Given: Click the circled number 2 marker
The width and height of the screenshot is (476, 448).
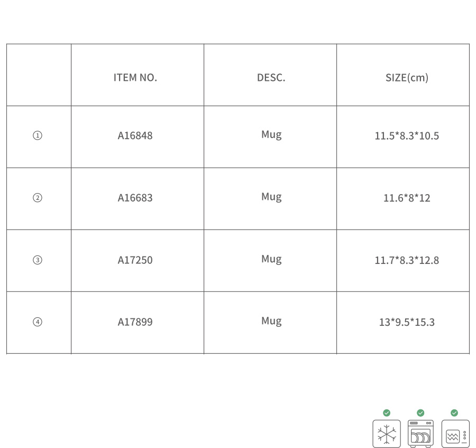Looking at the screenshot, I should coord(38,198).
